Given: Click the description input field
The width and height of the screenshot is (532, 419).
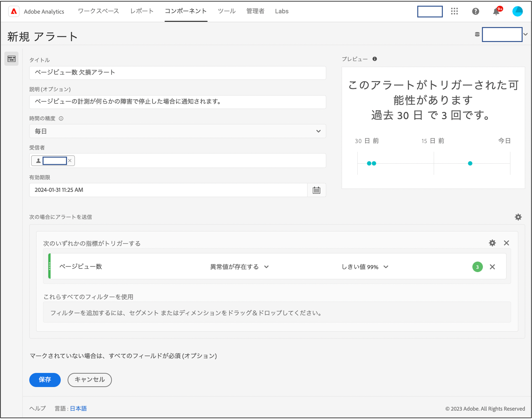Looking at the screenshot, I should [178, 102].
